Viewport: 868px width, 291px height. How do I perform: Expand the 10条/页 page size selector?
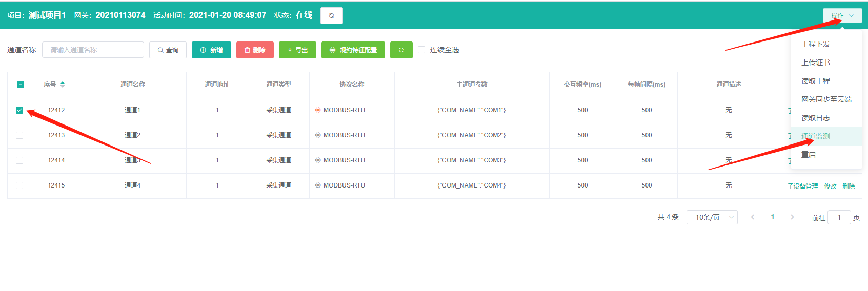[x=712, y=217]
